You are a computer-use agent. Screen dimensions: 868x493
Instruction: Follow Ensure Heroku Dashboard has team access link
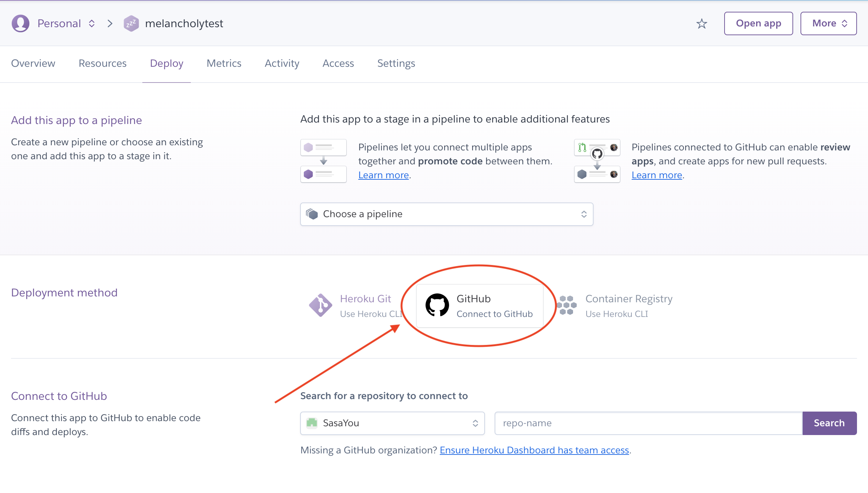534,450
